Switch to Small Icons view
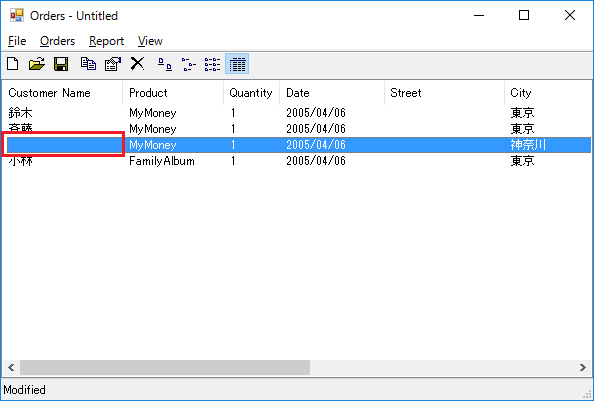 188,64
